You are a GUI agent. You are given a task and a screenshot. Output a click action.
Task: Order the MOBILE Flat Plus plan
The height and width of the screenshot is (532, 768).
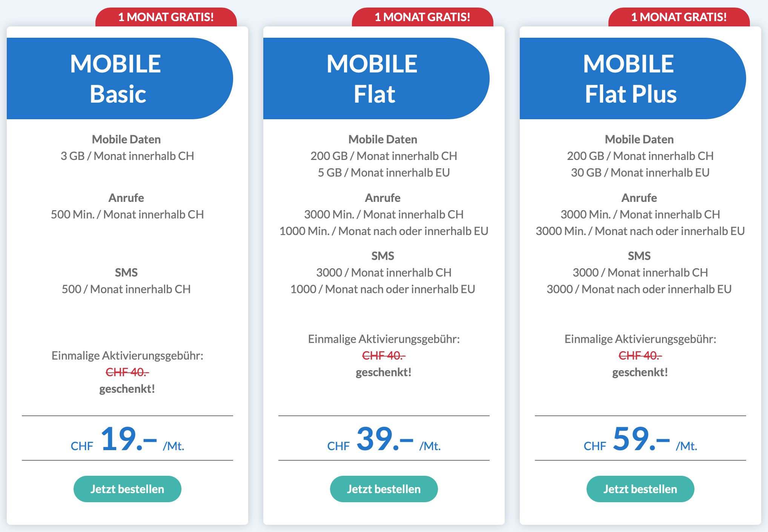[x=640, y=489]
